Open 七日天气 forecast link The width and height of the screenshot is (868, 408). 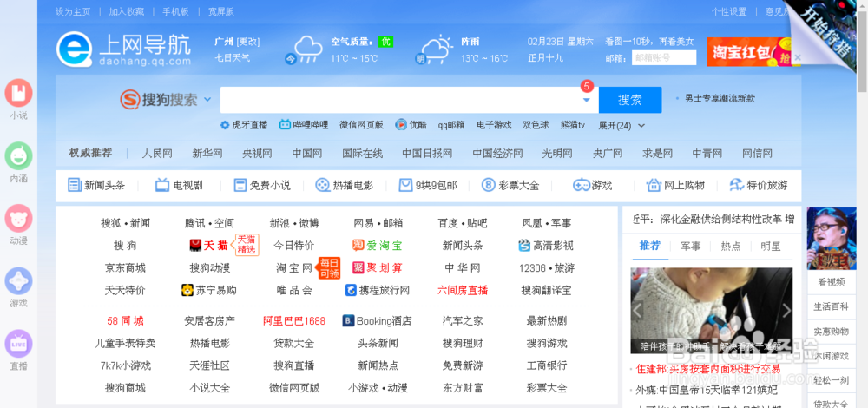coord(232,57)
